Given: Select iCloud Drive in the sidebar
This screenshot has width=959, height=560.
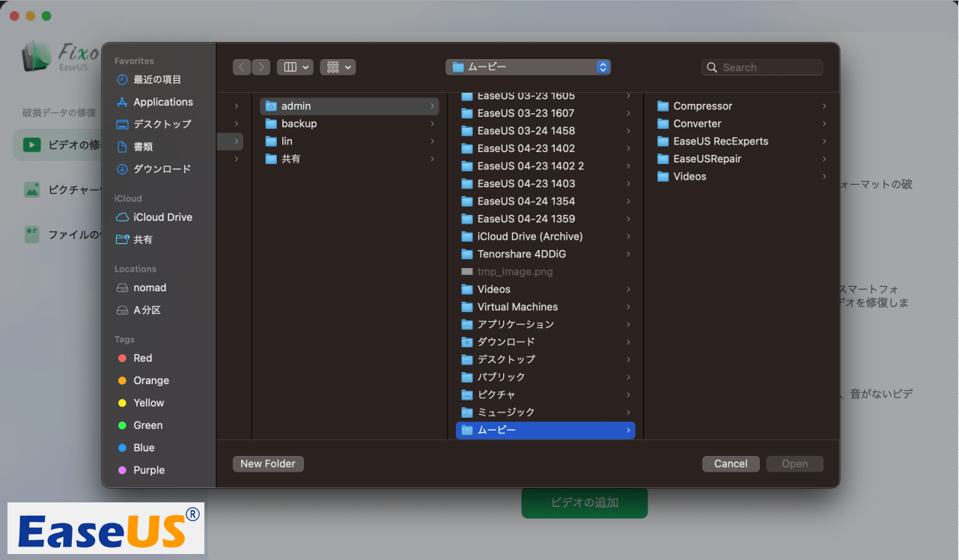Looking at the screenshot, I should (154, 217).
